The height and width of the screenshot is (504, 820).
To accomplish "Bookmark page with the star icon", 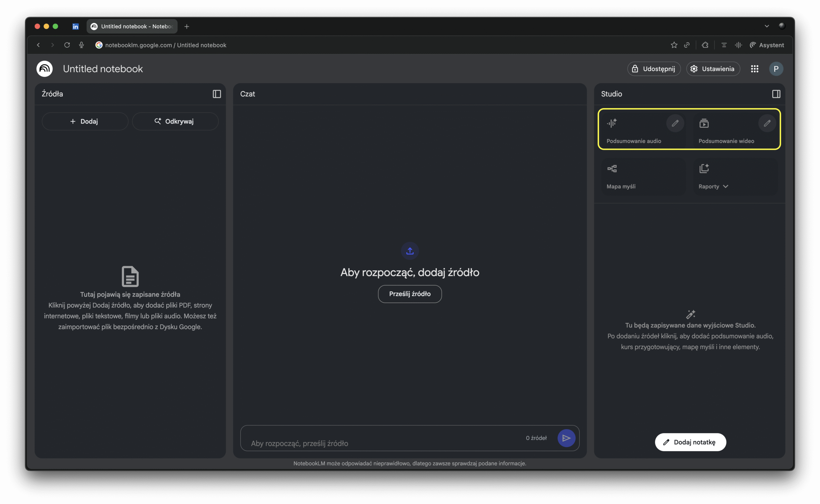I will (674, 45).
